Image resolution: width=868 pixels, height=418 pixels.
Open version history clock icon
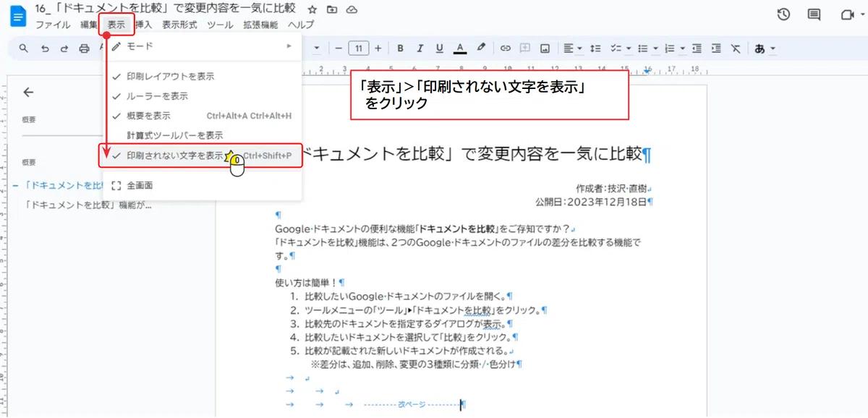click(783, 15)
